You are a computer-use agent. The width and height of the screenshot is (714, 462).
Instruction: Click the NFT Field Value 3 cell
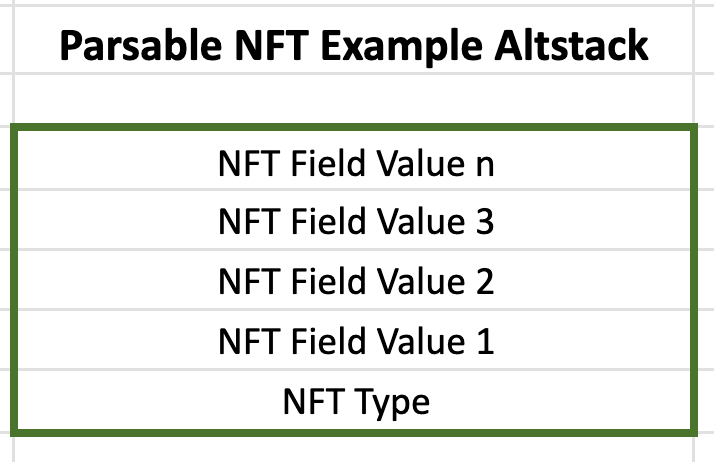(x=355, y=222)
